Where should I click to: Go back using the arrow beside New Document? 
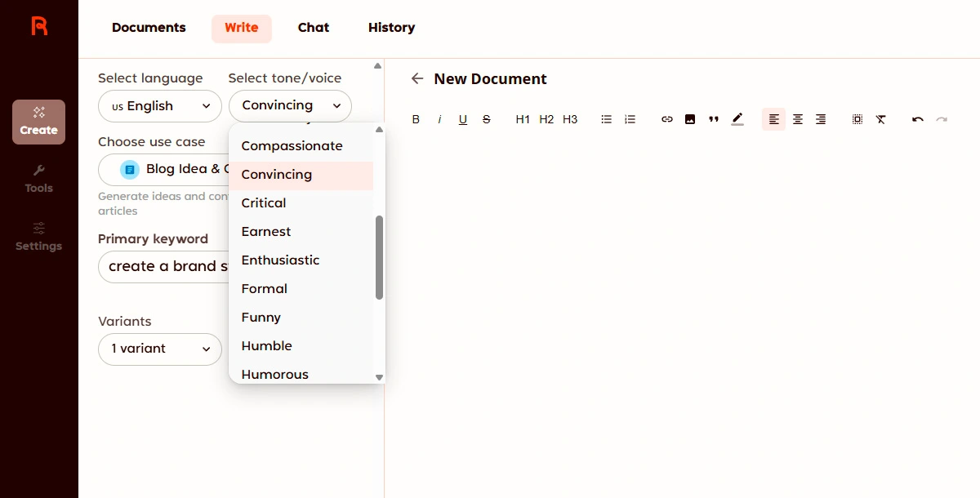(x=417, y=78)
